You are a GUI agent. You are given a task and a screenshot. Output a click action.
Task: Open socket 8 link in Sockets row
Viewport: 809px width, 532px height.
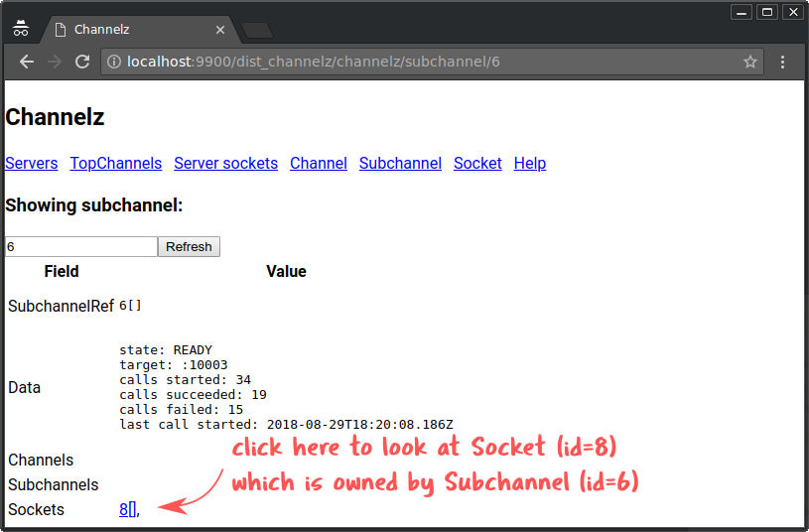point(124,509)
